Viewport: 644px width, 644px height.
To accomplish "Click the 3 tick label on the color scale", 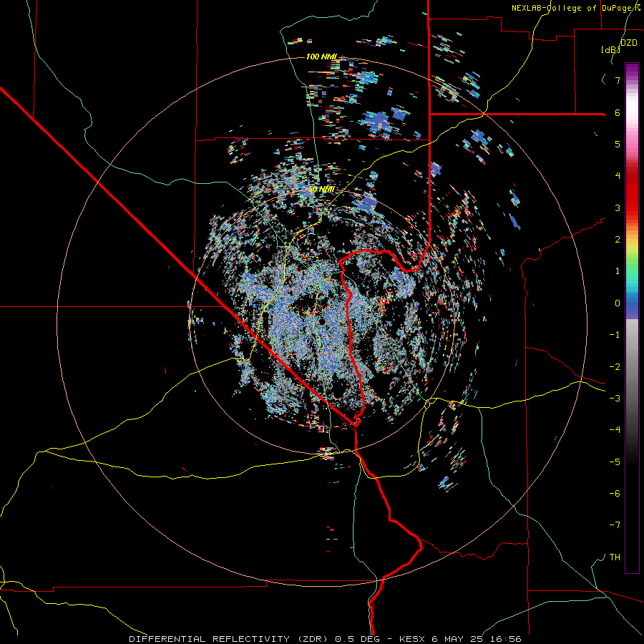I will tap(617, 208).
